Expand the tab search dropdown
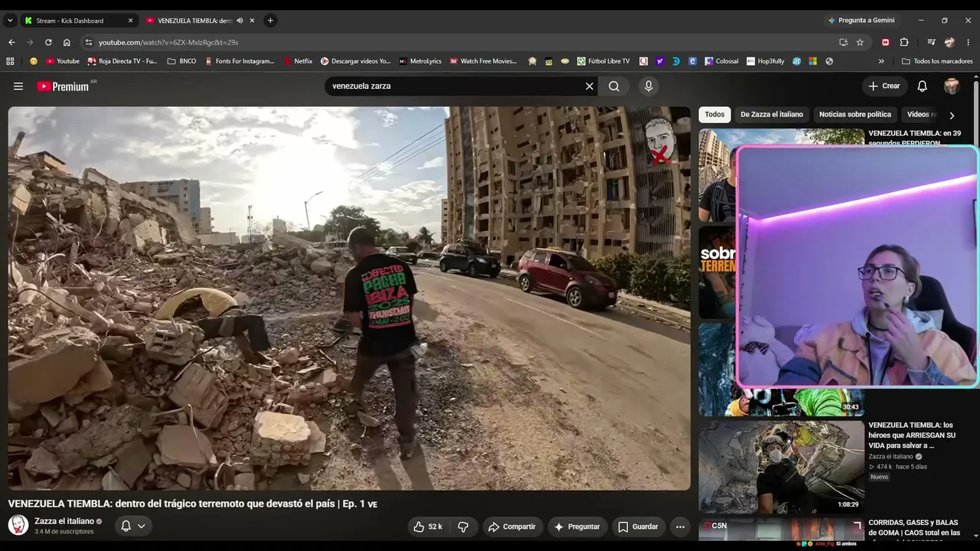 pyautogui.click(x=10, y=21)
